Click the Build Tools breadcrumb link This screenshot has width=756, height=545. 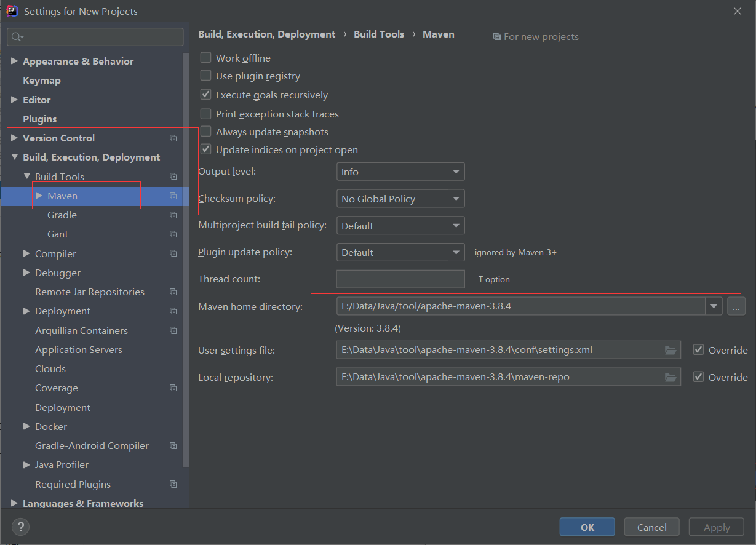379,34
